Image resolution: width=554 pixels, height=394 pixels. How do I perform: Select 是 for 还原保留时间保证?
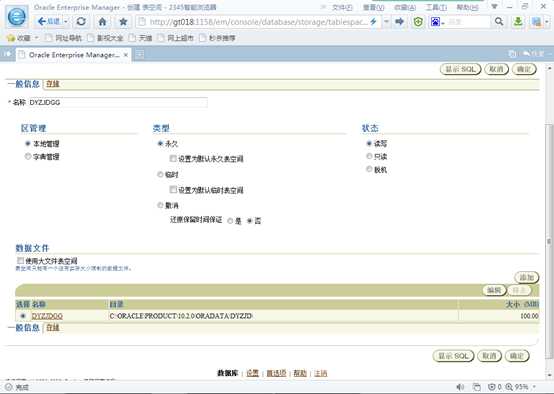coord(230,221)
